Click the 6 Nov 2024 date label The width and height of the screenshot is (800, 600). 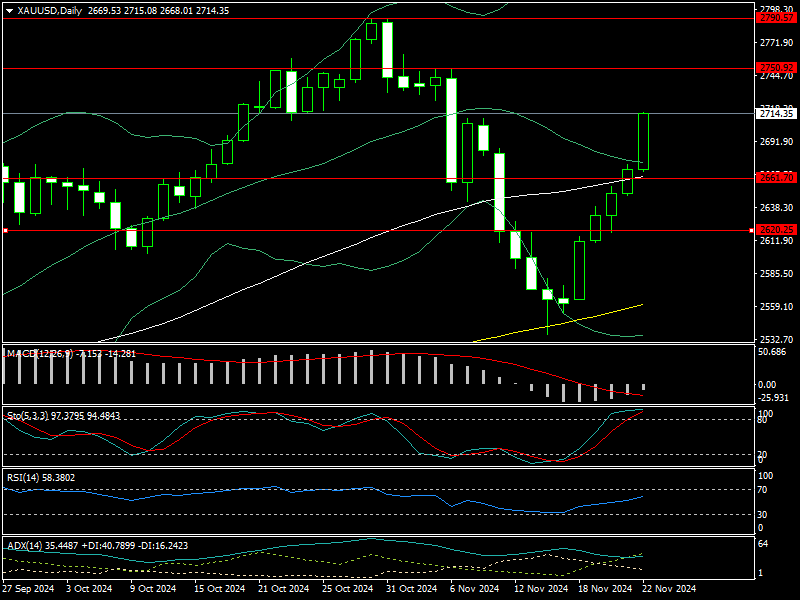(474, 589)
